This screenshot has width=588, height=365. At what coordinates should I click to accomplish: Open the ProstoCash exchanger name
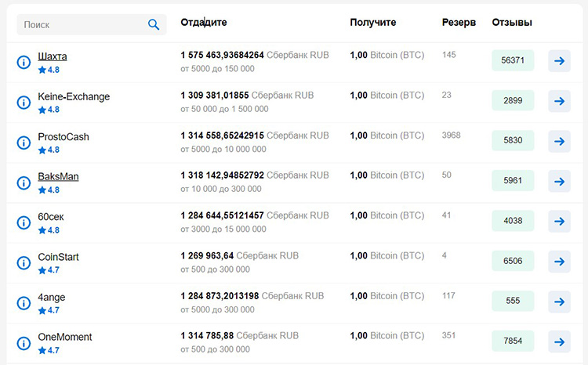[x=64, y=137]
